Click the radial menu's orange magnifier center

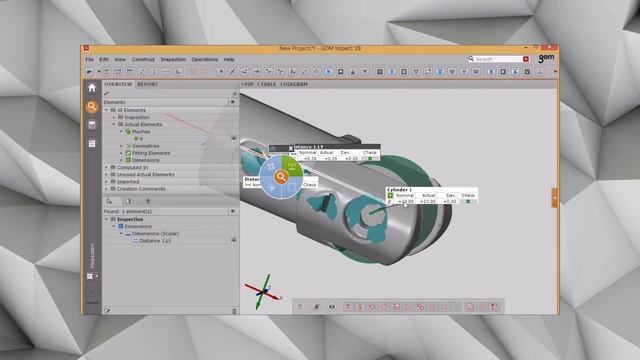click(x=281, y=177)
